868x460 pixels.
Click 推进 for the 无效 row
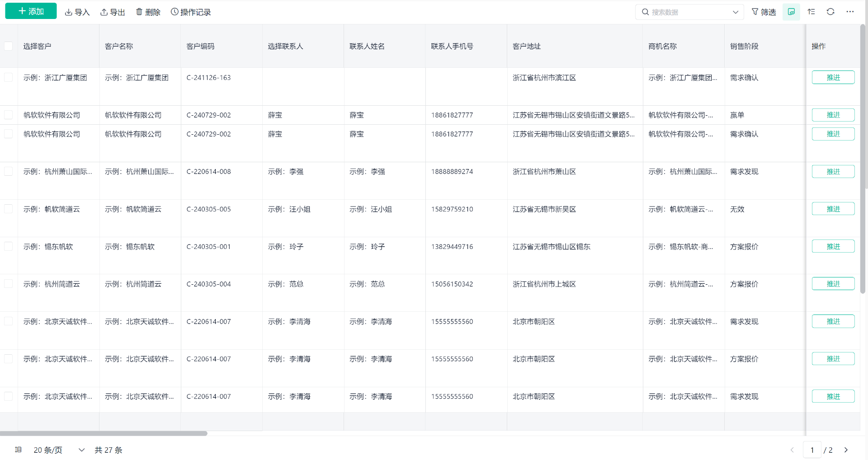point(833,209)
